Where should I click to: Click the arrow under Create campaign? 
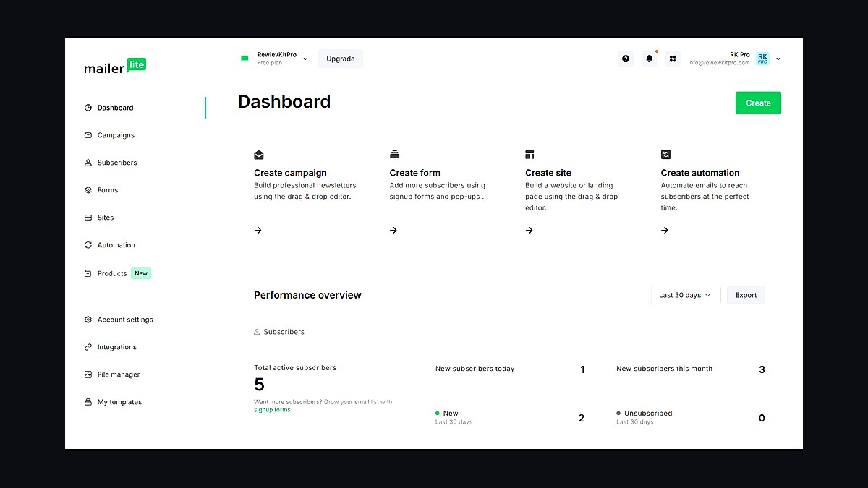[x=258, y=230]
